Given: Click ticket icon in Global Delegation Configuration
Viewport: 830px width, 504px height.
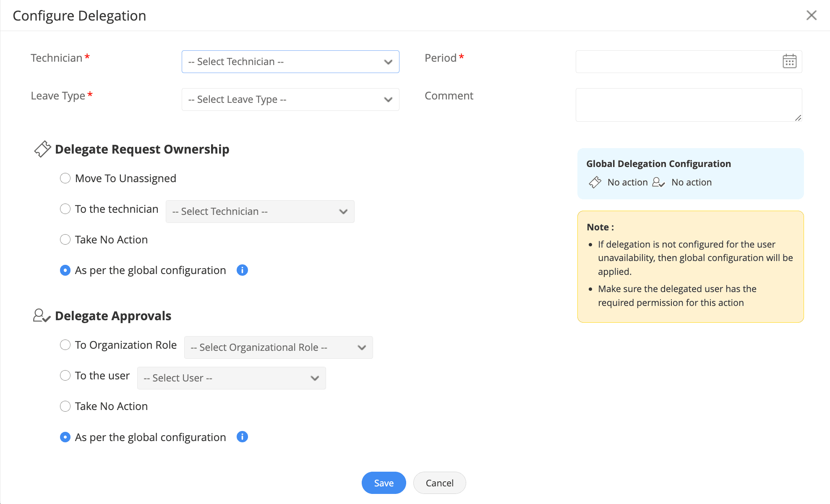Looking at the screenshot, I should coord(595,182).
